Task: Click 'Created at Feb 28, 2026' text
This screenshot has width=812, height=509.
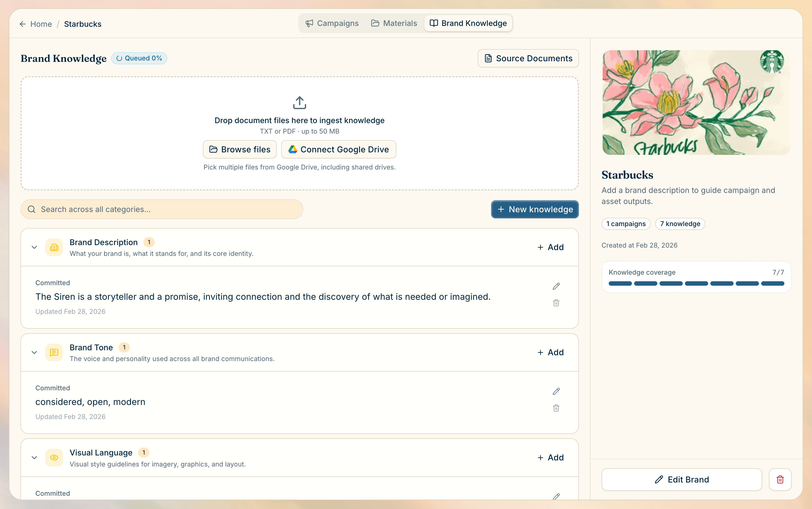Action: 639,245
